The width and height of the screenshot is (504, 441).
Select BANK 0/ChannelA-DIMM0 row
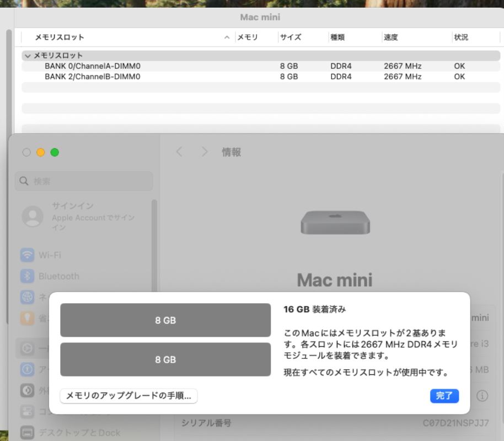pyautogui.click(x=261, y=66)
